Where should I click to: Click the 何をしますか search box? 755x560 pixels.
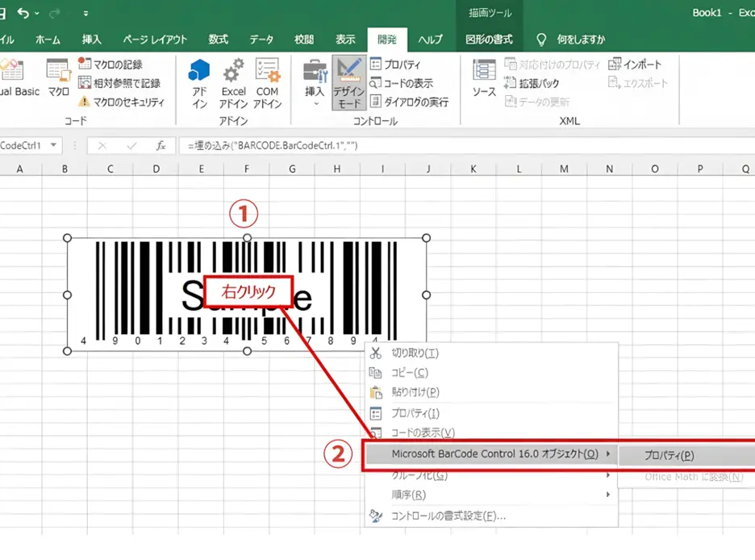click(x=581, y=40)
